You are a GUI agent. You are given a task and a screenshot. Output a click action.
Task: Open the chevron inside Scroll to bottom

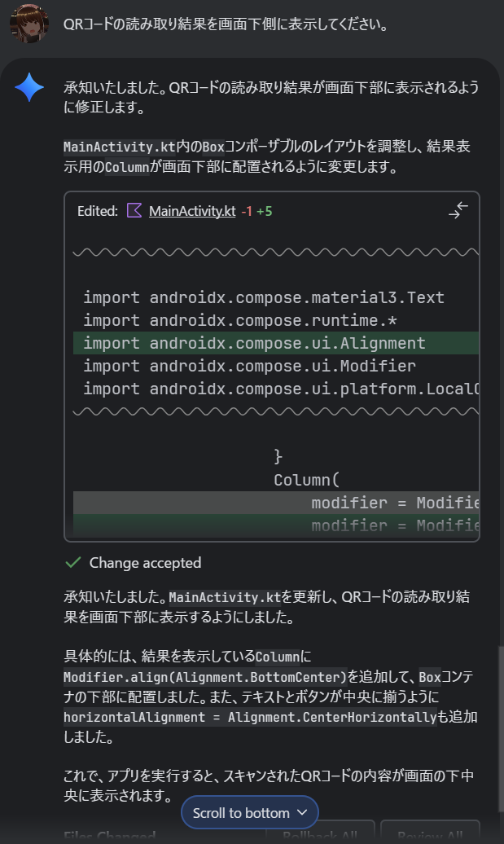(x=302, y=811)
